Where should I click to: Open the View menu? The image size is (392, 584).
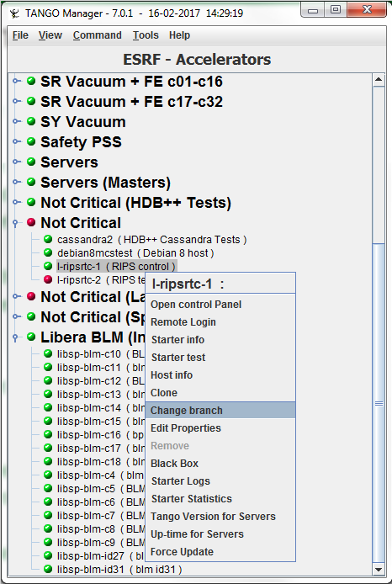pos(50,35)
